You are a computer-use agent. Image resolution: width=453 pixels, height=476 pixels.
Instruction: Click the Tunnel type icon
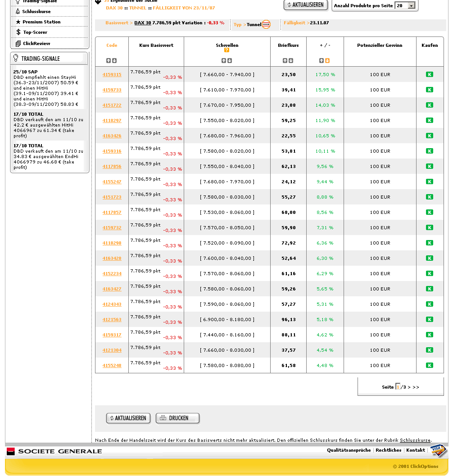click(266, 24)
